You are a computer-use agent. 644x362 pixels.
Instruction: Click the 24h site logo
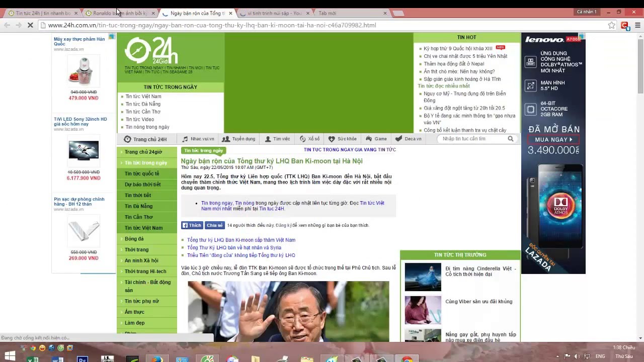click(151, 50)
